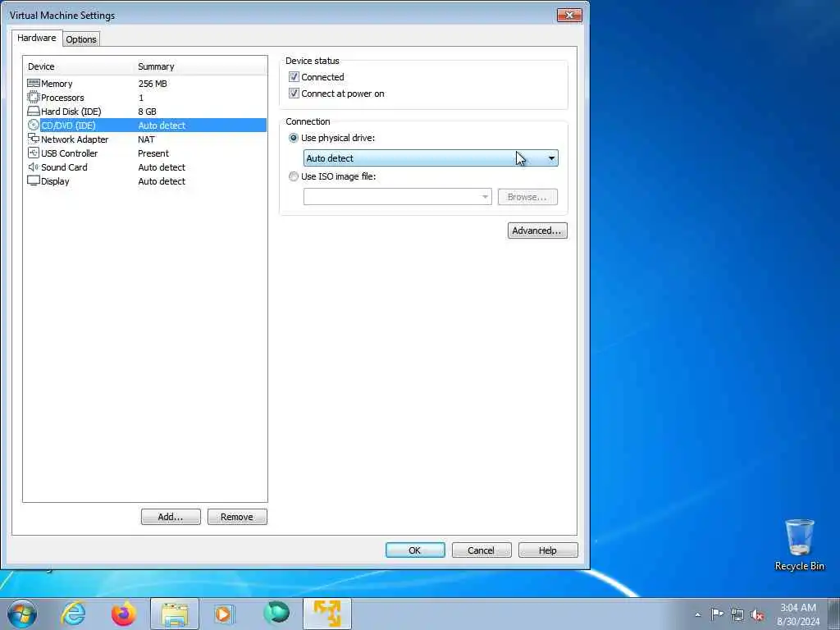Screen dimensions: 840x630
Task: Open the network status tray icon
Action: tap(737, 615)
